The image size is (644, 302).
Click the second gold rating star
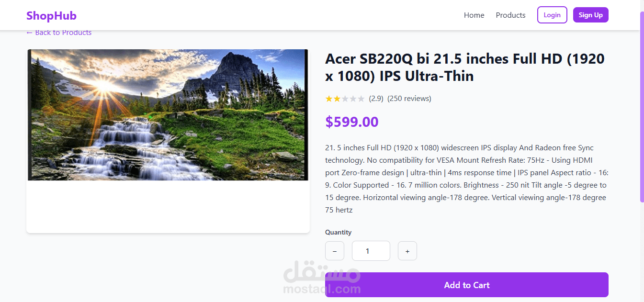coord(337,99)
